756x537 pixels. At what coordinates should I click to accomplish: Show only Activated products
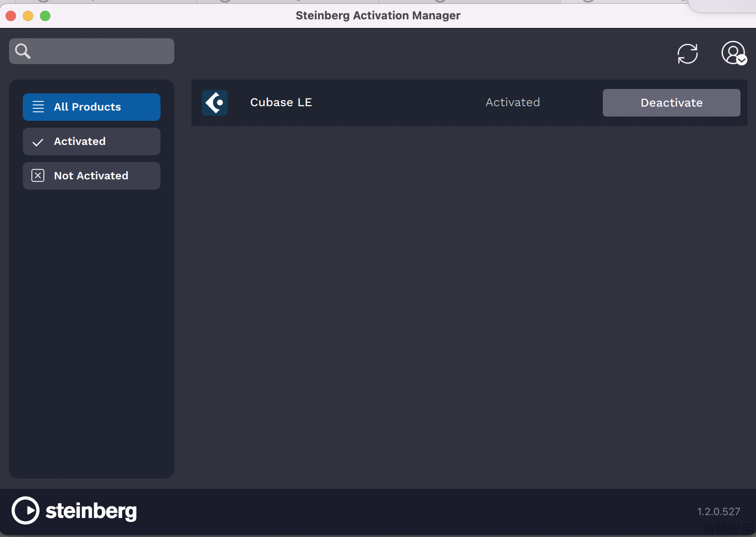pos(92,141)
